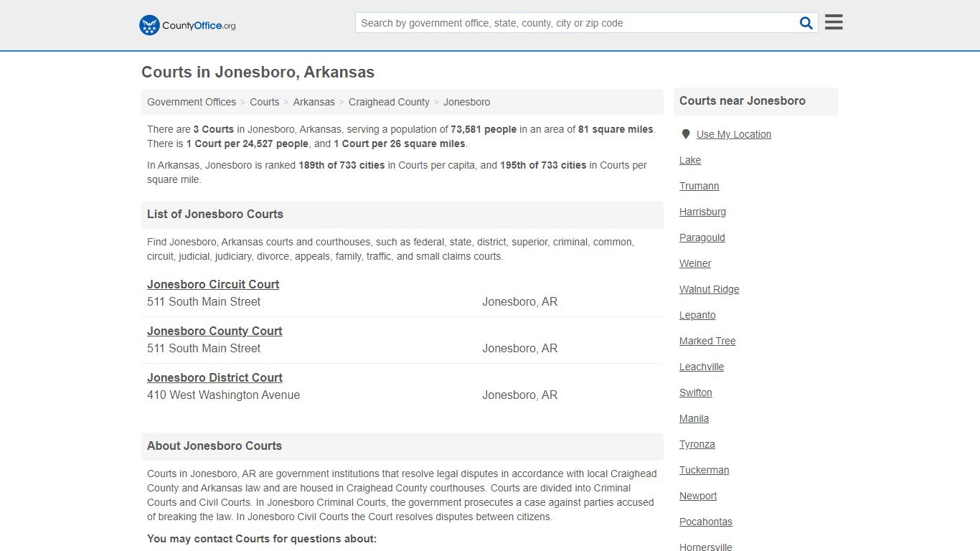This screenshot has width=980, height=551.
Task: Open Lake courts link
Action: point(690,160)
